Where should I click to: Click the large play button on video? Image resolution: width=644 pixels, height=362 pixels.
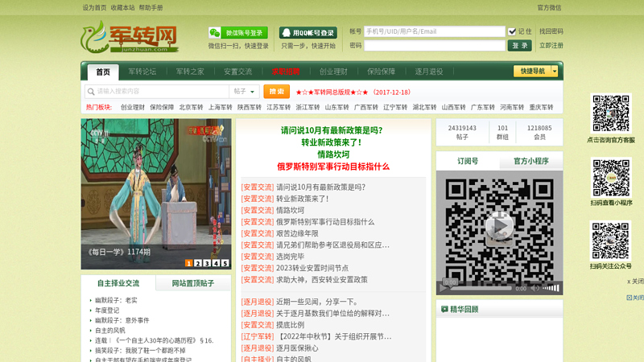[499, 226]
